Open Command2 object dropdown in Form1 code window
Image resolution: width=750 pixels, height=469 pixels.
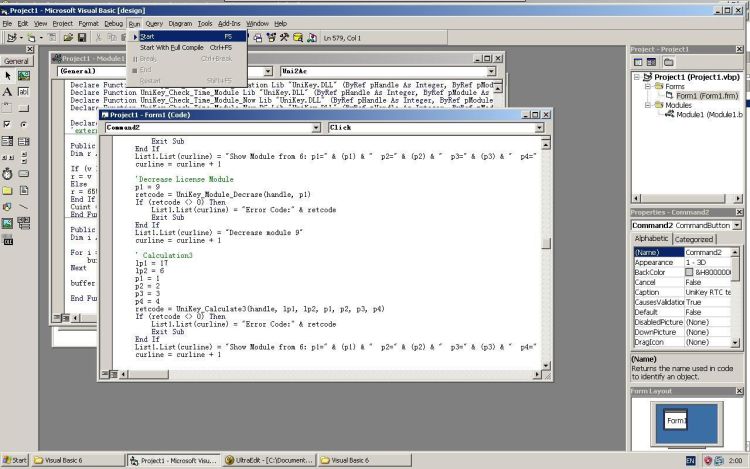(316, 128)
